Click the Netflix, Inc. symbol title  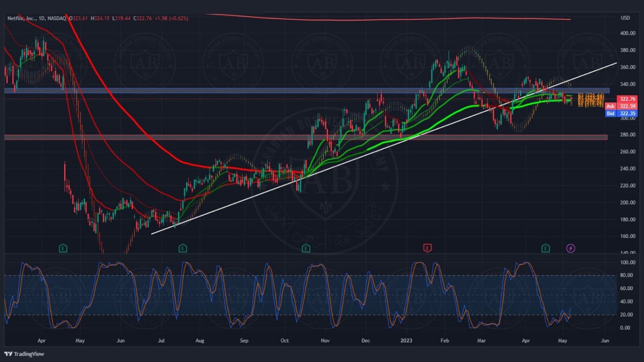coord(21,18)
